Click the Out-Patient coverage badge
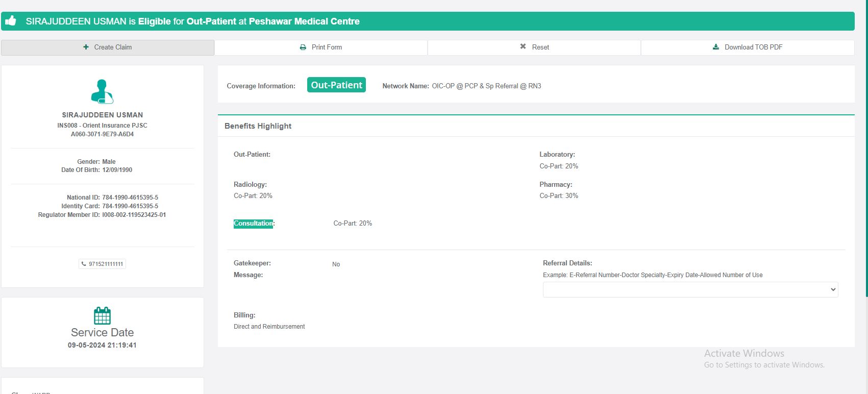This screenshot has height=394, width=868. coord(336,85)
